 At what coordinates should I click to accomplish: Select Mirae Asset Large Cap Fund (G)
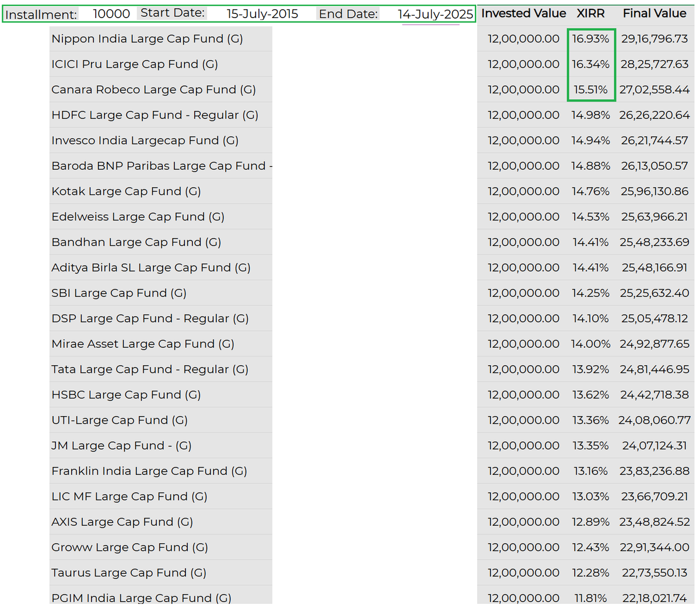pyautogui.click(x=143, y=344)
